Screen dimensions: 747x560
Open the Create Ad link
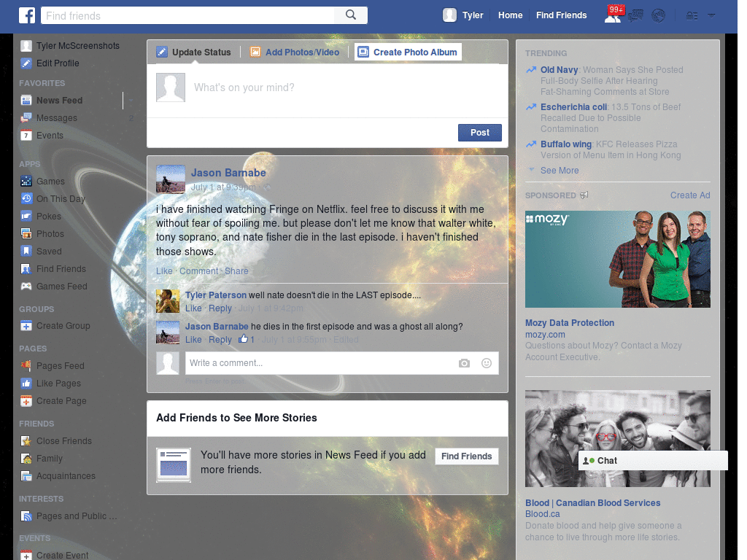690,195
